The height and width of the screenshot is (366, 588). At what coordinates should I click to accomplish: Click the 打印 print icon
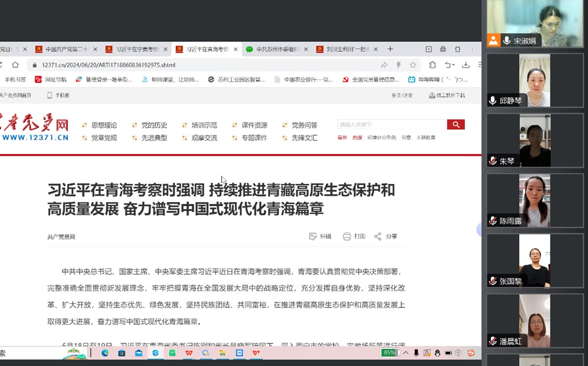coord(347,236)
